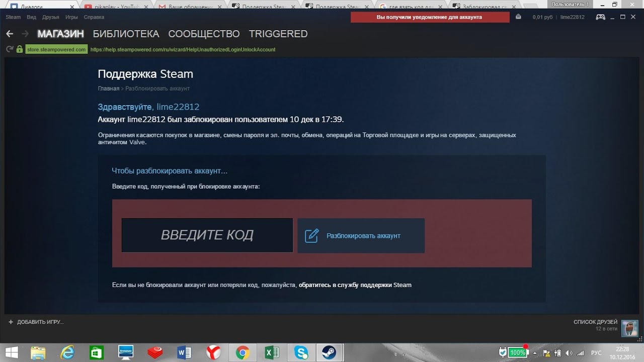Switch to Google Chrome in the taskbar
The height and width of the screenshot is (362, 644).
pyautogui.click(x=242, y=352)
